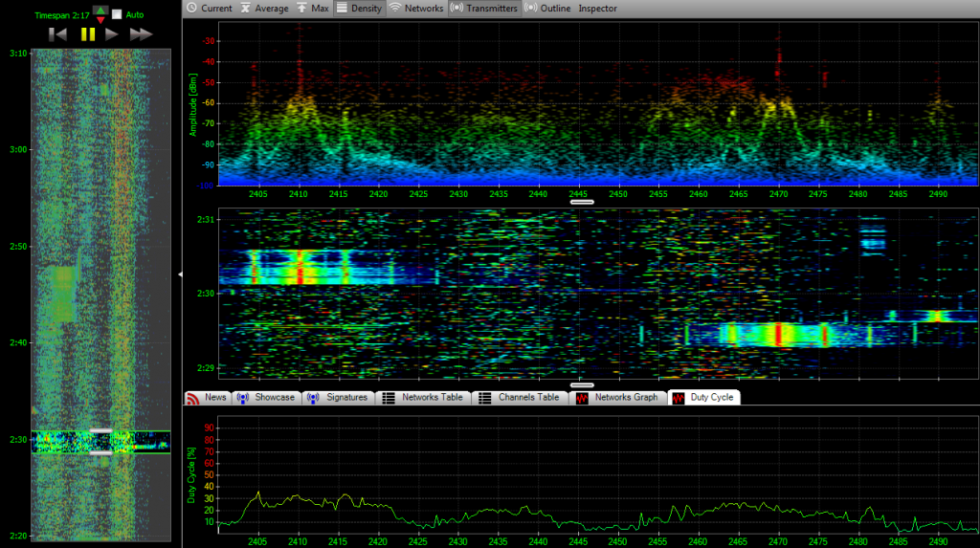980x548 pixels.
Task: Toggle the Transmitters overlay
Action: click(483, 9)
